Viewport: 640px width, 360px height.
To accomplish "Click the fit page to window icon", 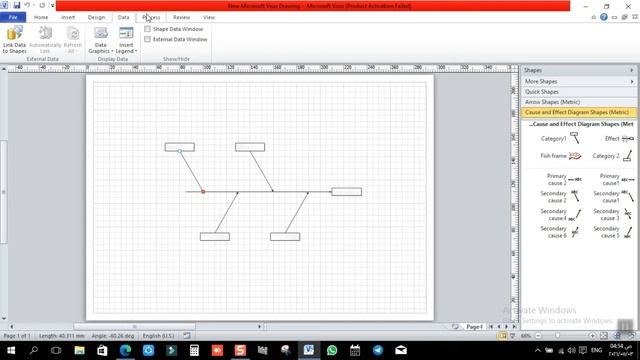I will click(x=604, y=336).
